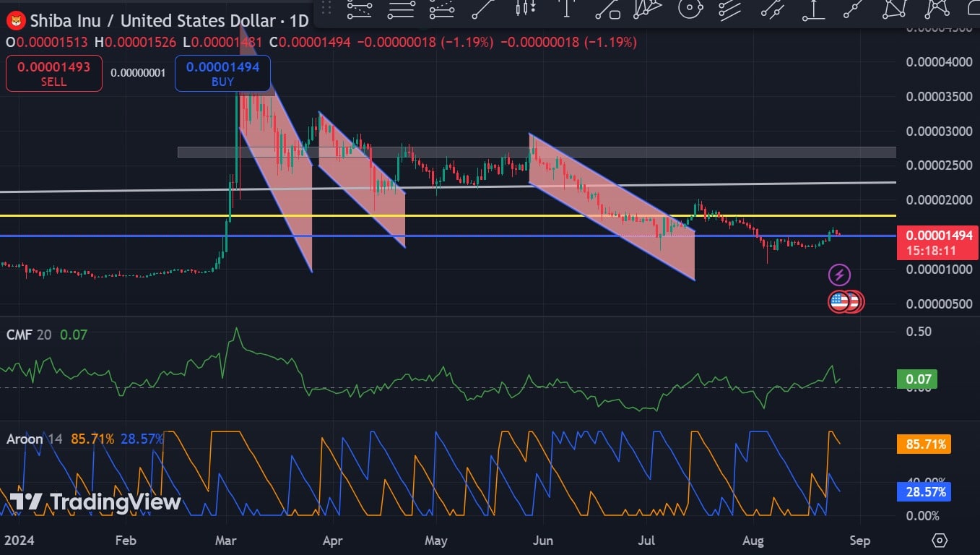Screen dimensions: 980x555
Task: Click the Jul label on the time axis
Action: 647,541
